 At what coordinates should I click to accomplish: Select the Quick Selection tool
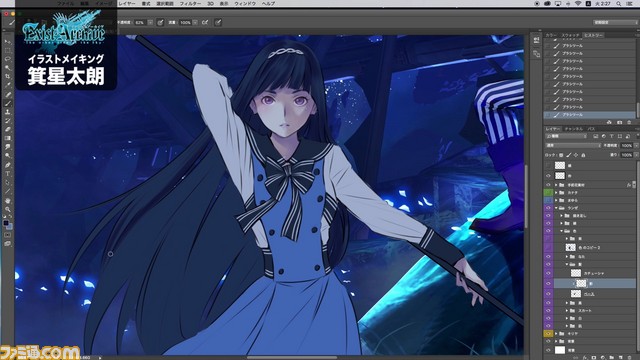pos(7,68)
